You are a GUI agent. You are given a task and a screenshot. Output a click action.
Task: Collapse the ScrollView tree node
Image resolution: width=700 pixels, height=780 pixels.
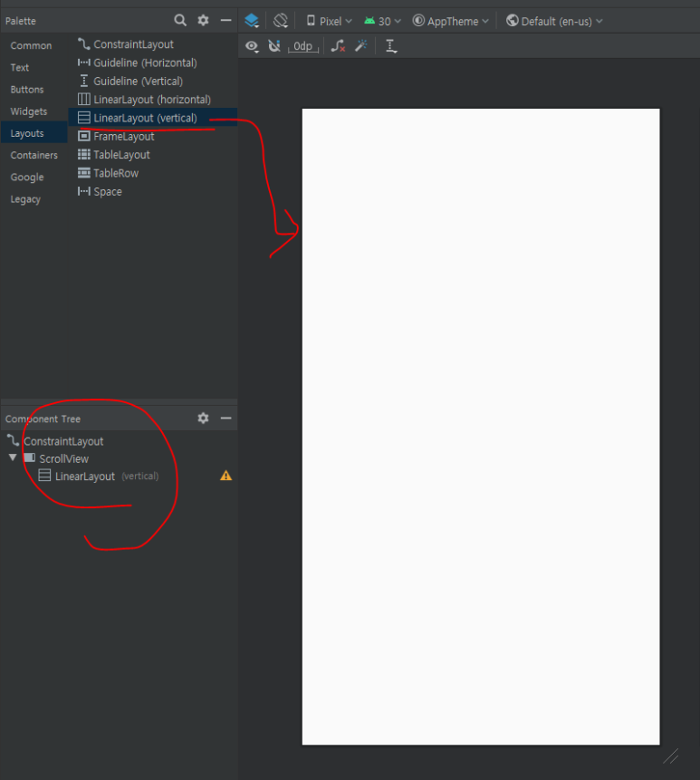coord(13,457)
